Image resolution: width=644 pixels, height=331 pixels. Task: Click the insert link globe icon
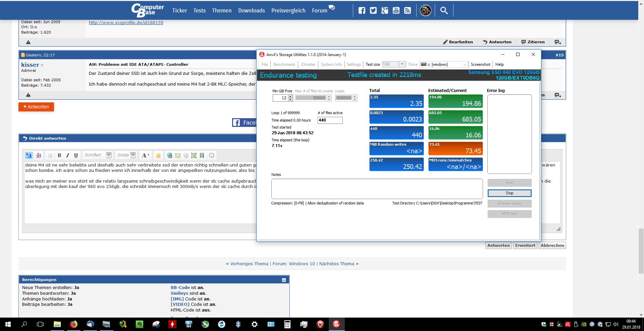(x=170, y=155)
